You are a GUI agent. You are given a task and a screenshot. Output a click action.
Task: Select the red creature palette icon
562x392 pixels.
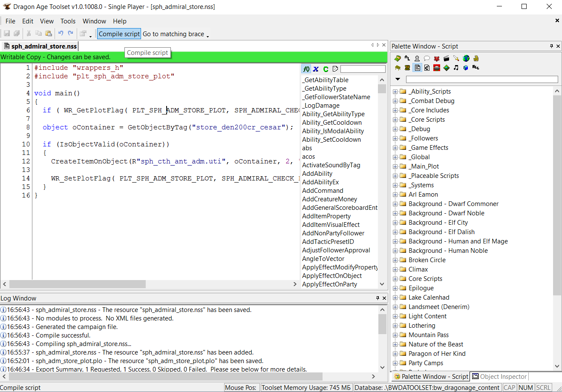[x=437, y=58]
